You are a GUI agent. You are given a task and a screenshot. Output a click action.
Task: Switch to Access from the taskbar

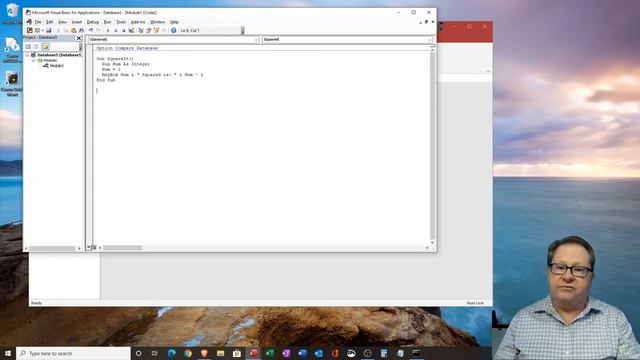click(x=253, y=353)
